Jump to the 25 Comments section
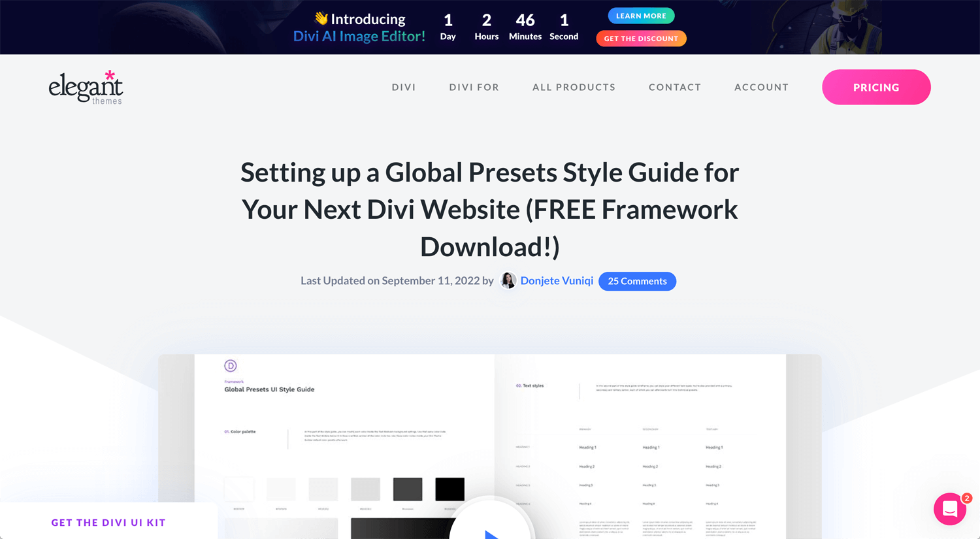Viewport: 980px width, 539px height. click(x=637, y=281)
